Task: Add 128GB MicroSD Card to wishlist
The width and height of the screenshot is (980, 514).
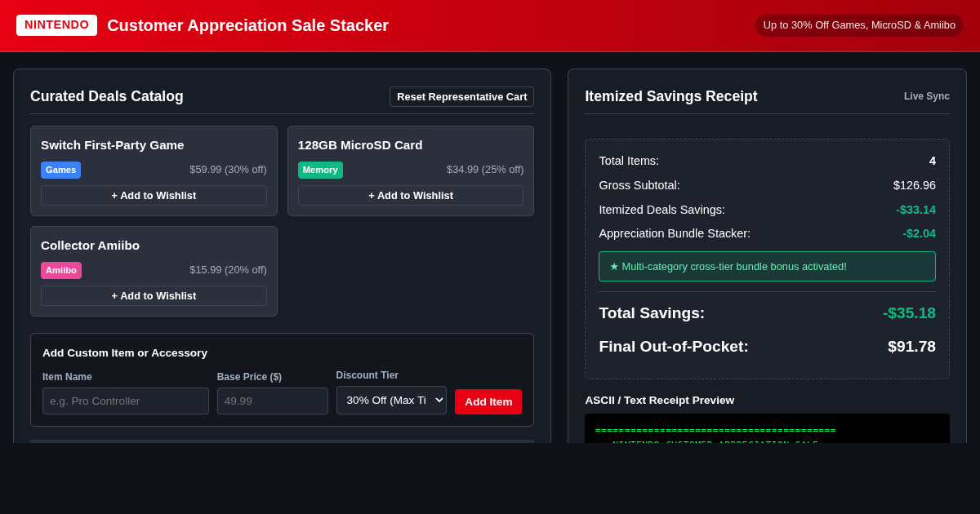Action: (x=411, y=196)
